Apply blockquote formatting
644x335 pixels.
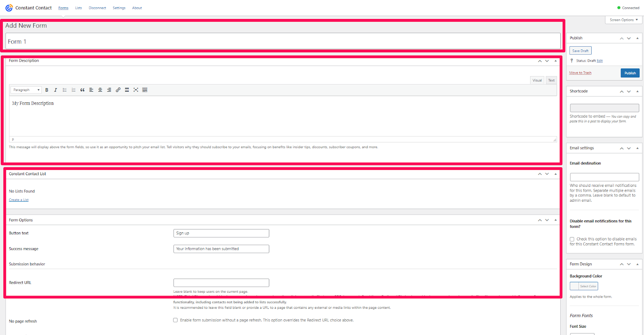pos(82,90)
